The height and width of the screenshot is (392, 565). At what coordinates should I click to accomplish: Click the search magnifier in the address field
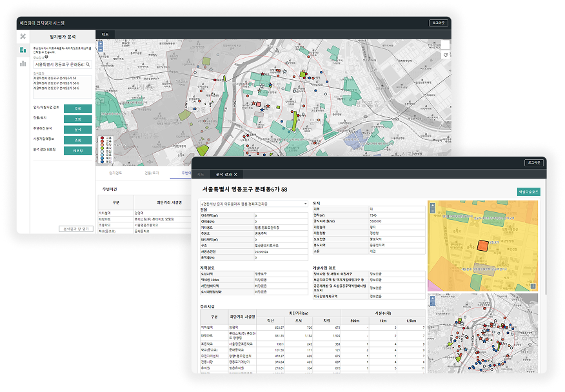[x=88, y=64]
